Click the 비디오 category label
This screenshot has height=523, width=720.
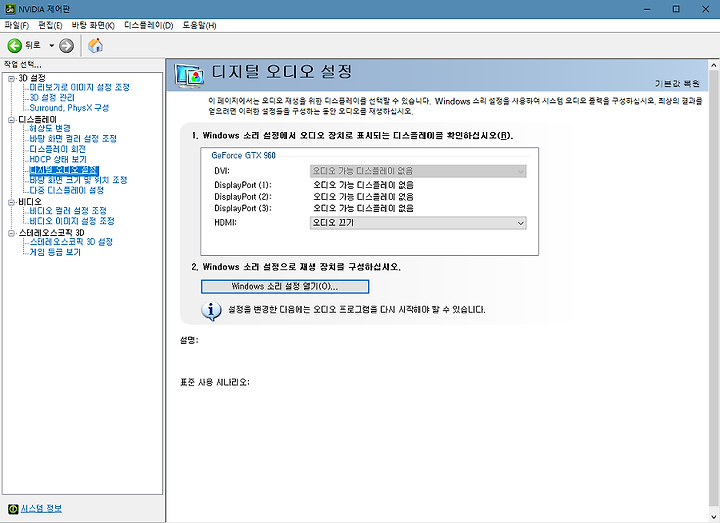tap(30, 202)
